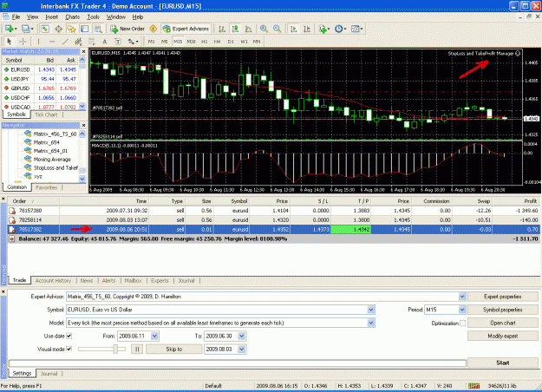Screen dimensions: 542x392
Task: Click the Expert properties button
Action: coord(503,297)
